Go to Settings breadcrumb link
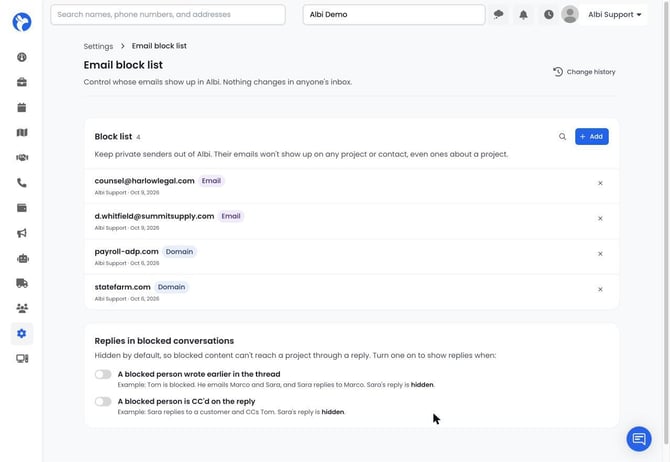 click(98, 46)
